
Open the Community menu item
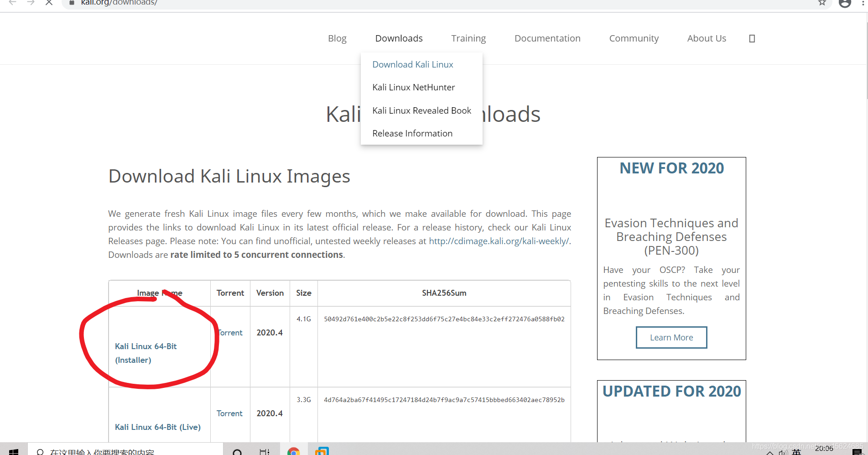tap(634, 38)
